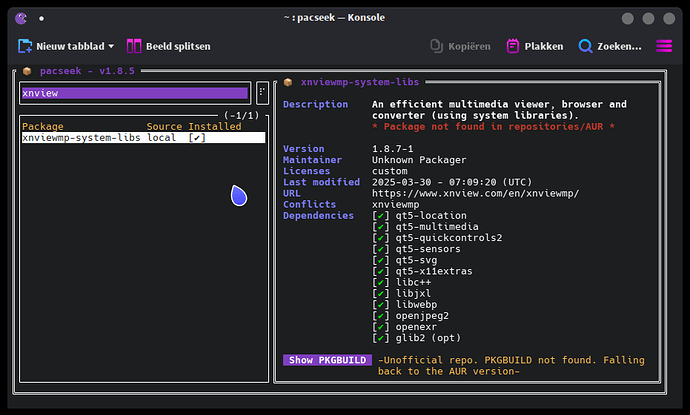
Task: Click the Installed column header
Action: 215,126
